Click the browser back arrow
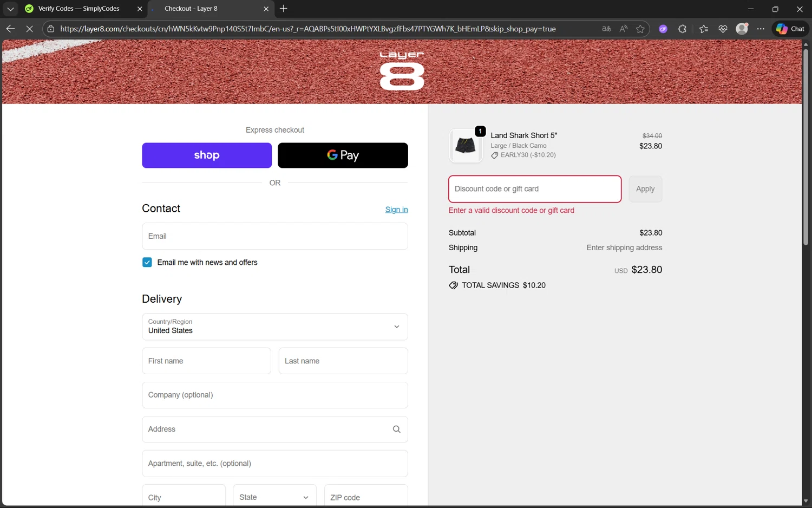Screen dimensions: 812x508 pyautogui.click(x=10, y=29)
